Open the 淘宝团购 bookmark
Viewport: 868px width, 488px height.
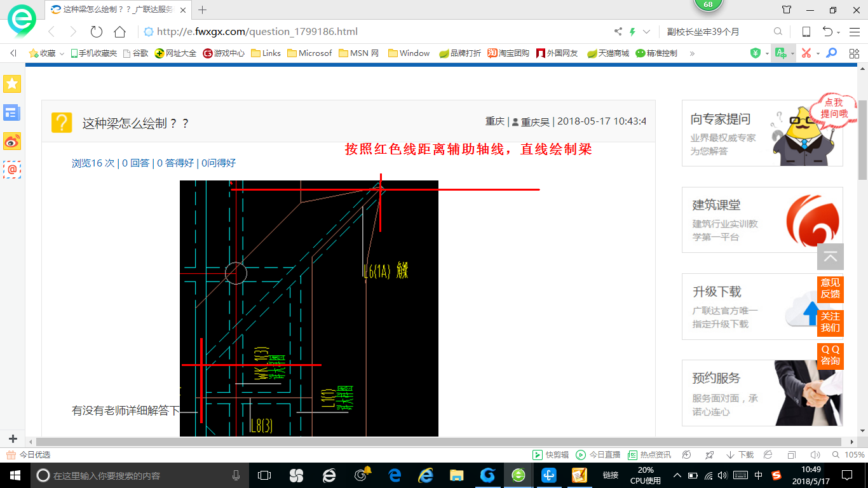[508, 53]
